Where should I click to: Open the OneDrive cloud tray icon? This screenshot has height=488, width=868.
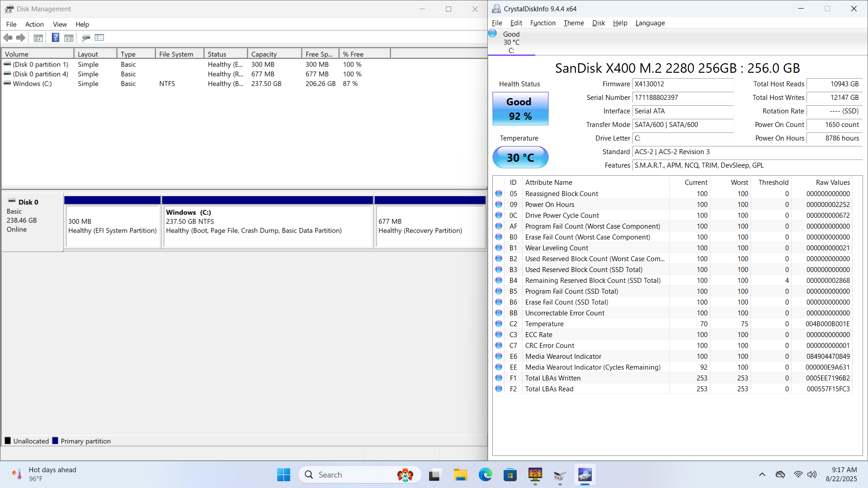[x=780, y=474]
